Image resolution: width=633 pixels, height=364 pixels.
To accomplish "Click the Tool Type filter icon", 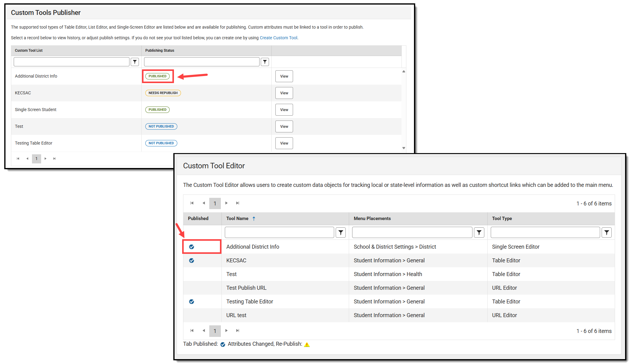I will click(606, 232).
